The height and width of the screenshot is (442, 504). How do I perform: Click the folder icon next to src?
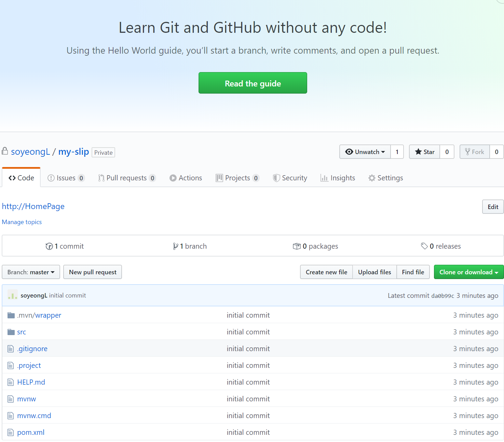pyautogui.click(x=11, y=332)
